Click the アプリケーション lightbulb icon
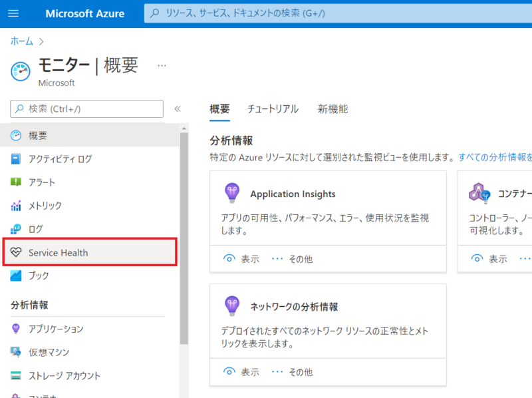The width and height of the screenshot is (532, 398). pyautogui.click(x=15, y=329)
